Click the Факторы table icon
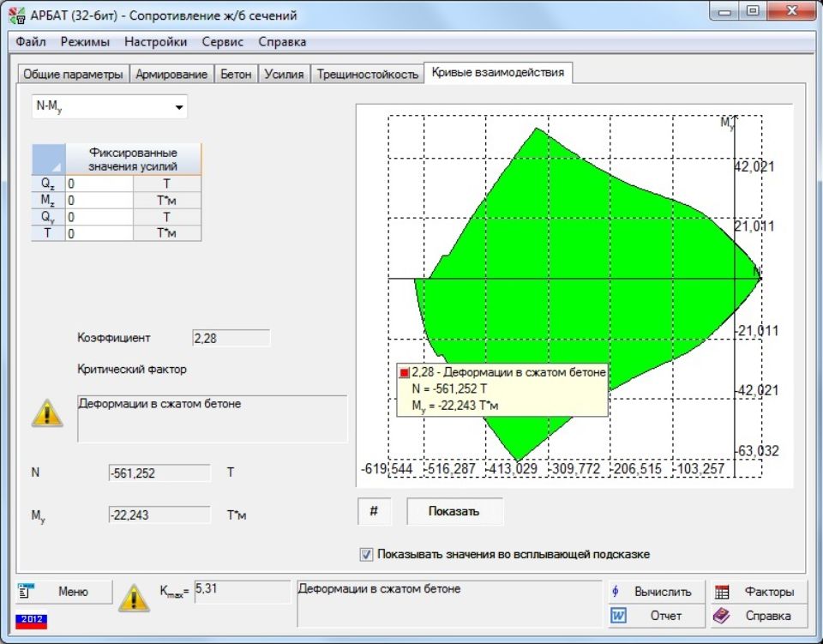The height and width of the screenshot is (644, 823). (x=722, y=592)
